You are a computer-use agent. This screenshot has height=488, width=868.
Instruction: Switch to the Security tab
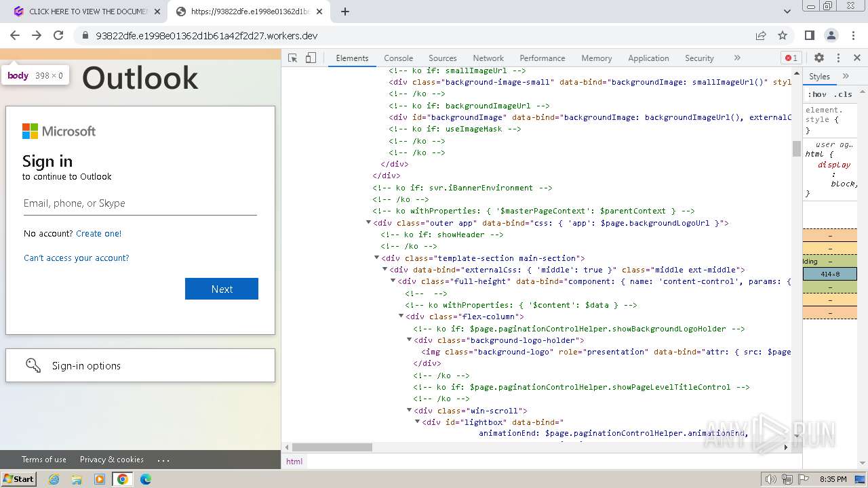click(699, 58)
